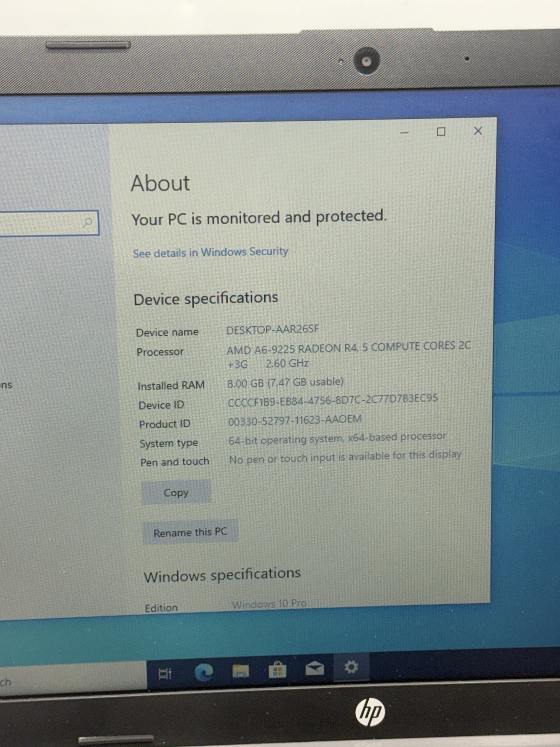The height and width of the screenshot is (747, 560).
Task: Open Task View from the taskbar
Action: 165,673
